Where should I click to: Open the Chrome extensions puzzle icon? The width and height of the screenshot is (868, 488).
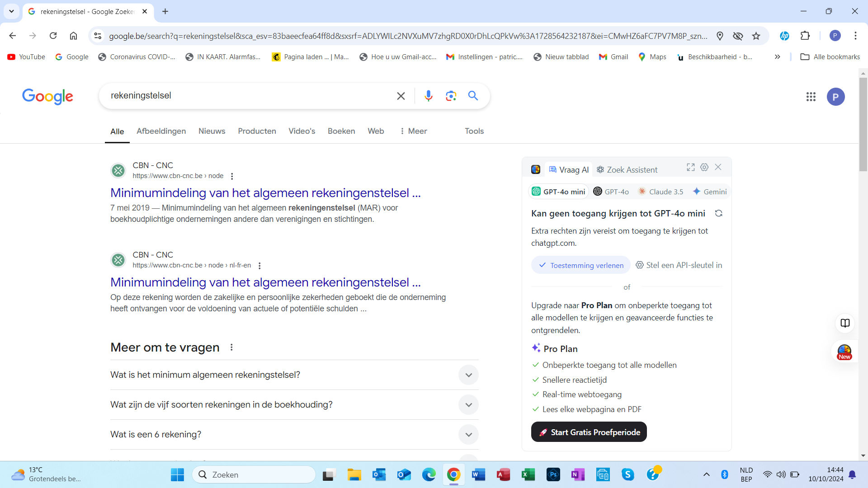coord(805,36)
